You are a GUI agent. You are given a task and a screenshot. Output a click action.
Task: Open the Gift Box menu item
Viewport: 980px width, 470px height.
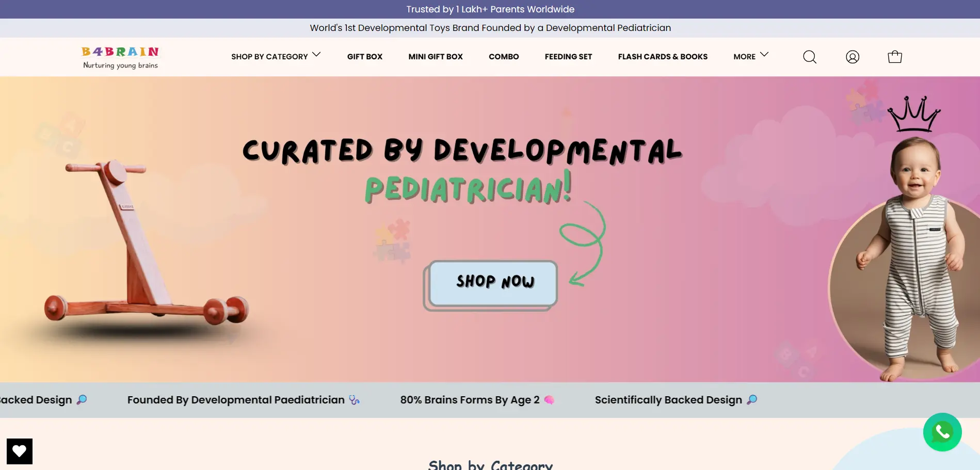coord(364,57)
